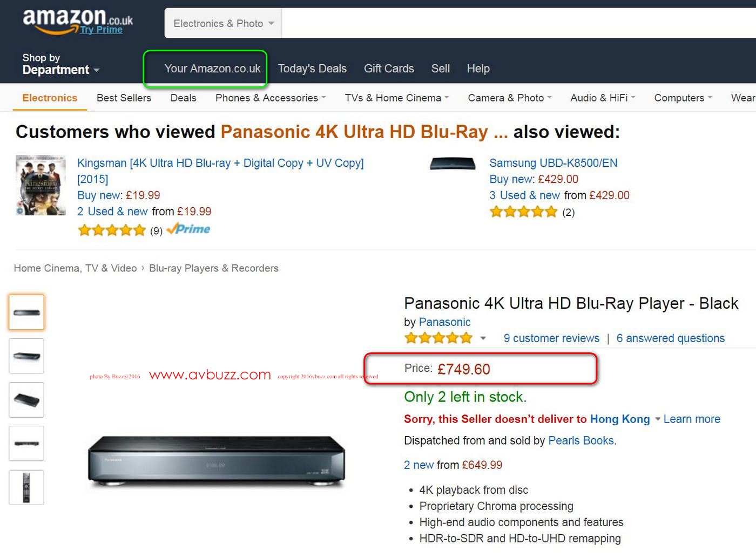756x558 pixels.
Task: Go to Best Sellers tab
Action: pos(124,98)
